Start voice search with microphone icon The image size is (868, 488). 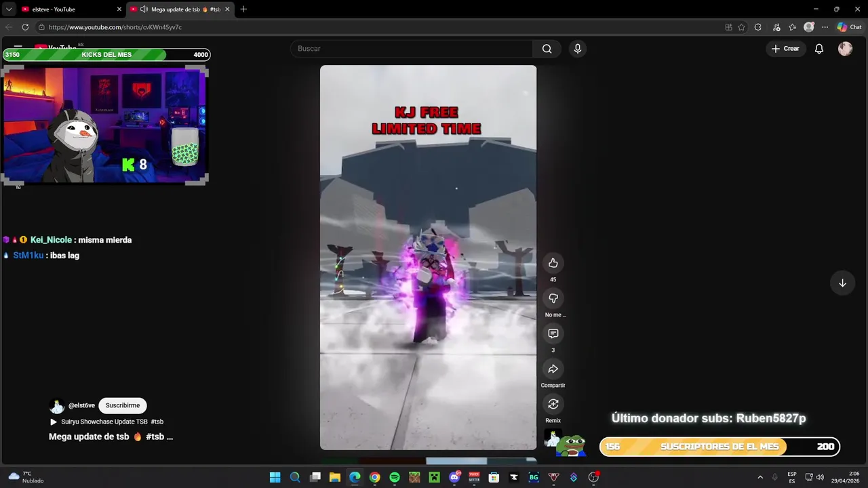[x=577, y=49]
